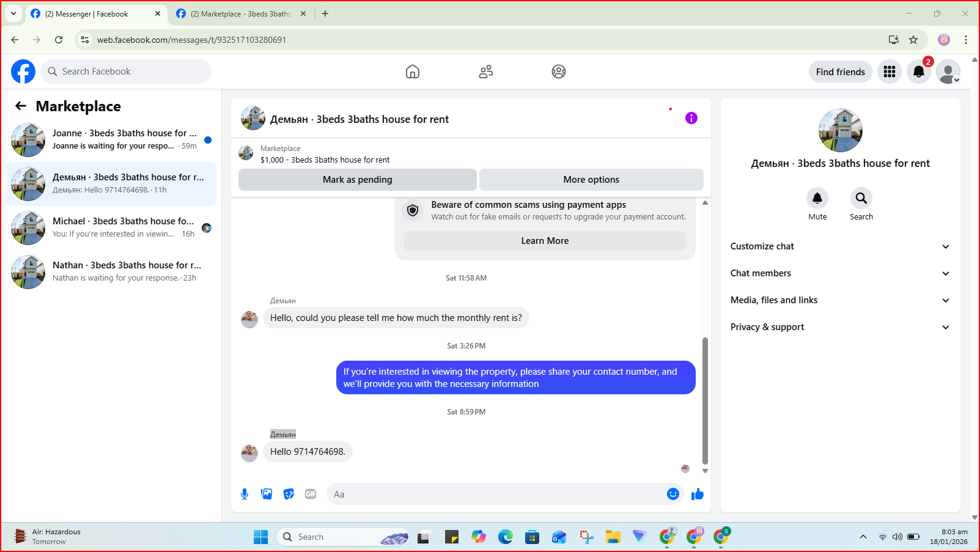The image size is (980, 552).
Task: Click Демьян's avatar beside phone message
Action: pyautogui.click(x=249, y=453)
